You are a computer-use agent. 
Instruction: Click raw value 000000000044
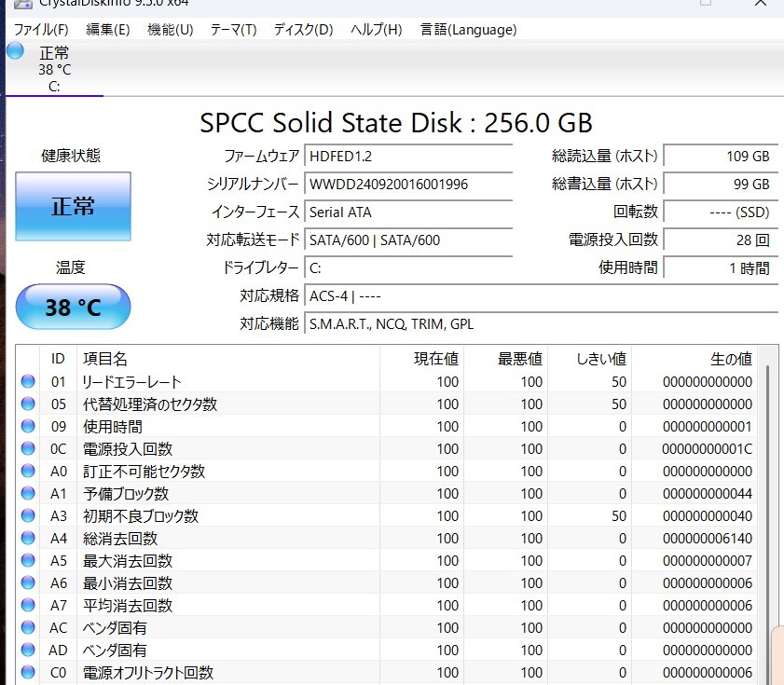(x=707, y=494)
